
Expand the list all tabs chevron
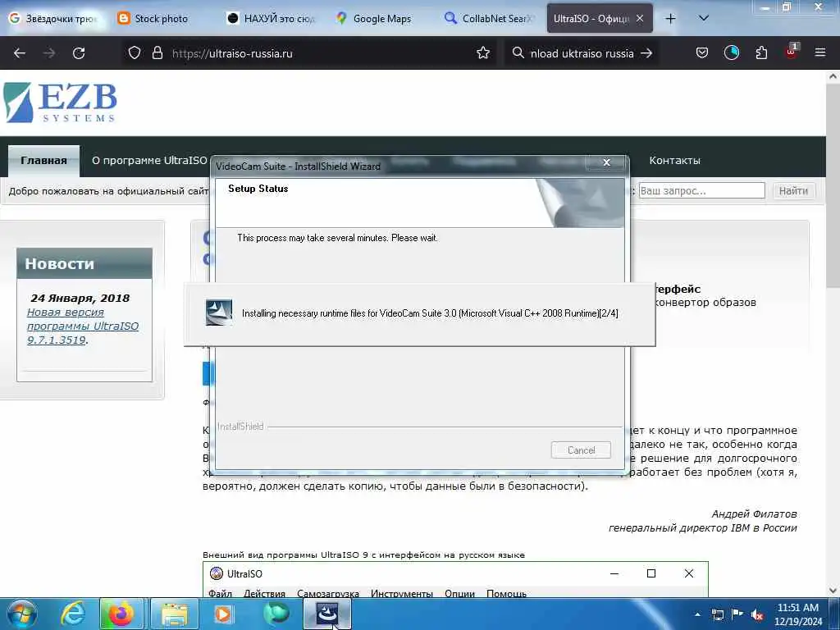(704, 18)
